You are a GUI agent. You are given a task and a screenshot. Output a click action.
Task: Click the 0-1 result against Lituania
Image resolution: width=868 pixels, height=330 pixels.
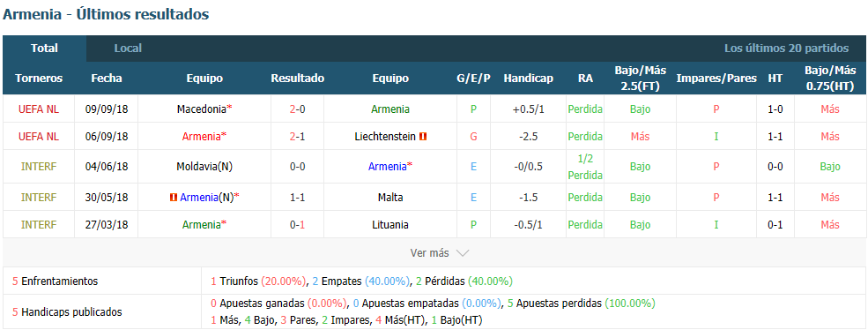(297, 225)
